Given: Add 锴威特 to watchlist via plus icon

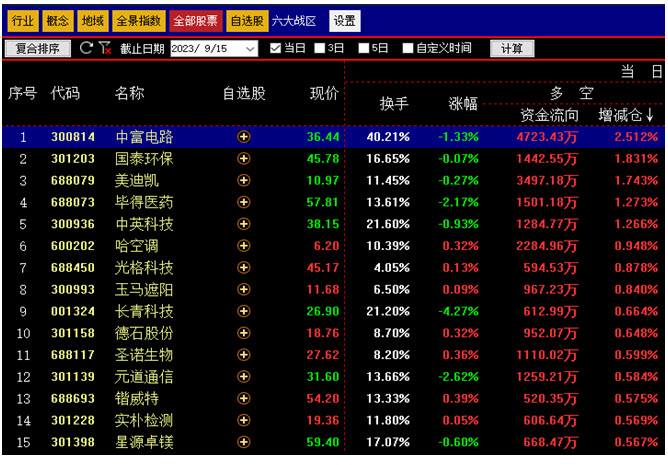Looking at the screenshot, I should coord(244,399).
